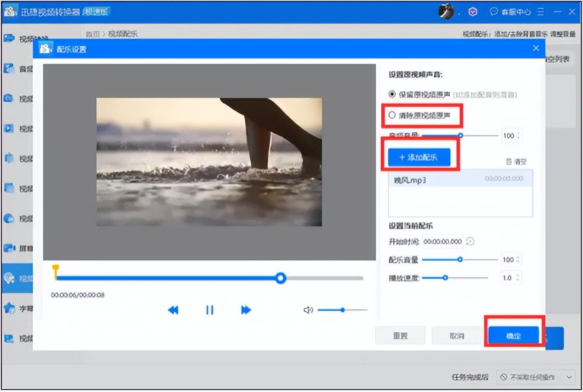
Task: Confirm settings with the 确定 button
Action: [514, 336]
